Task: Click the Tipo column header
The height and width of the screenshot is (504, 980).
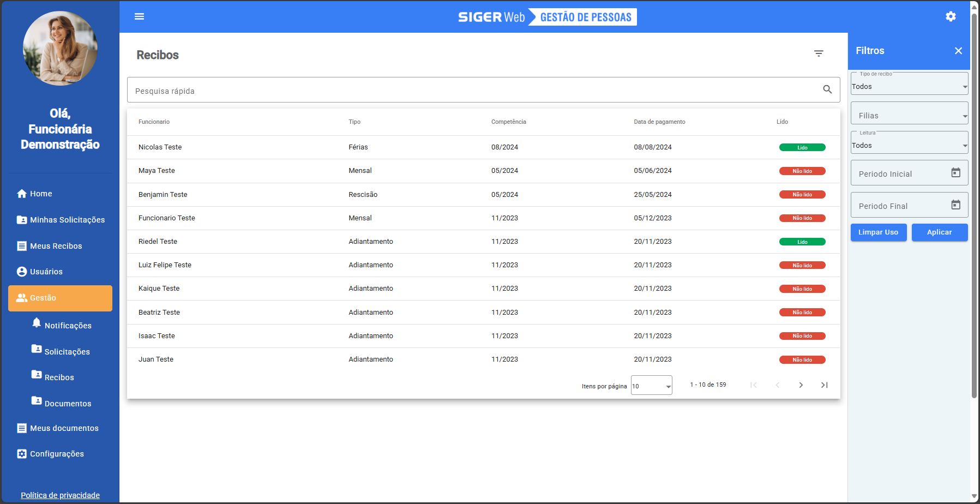Action: pos(354,122)
